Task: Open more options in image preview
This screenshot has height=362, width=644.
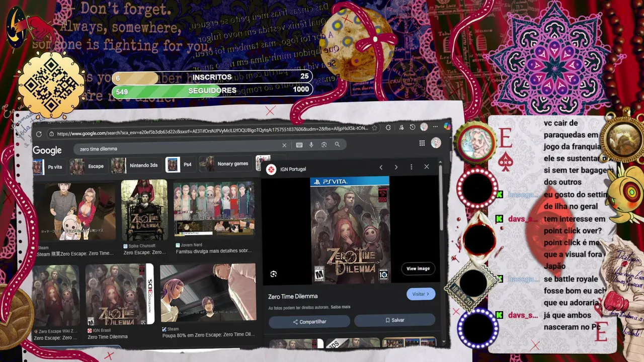Action: point(411,167)
